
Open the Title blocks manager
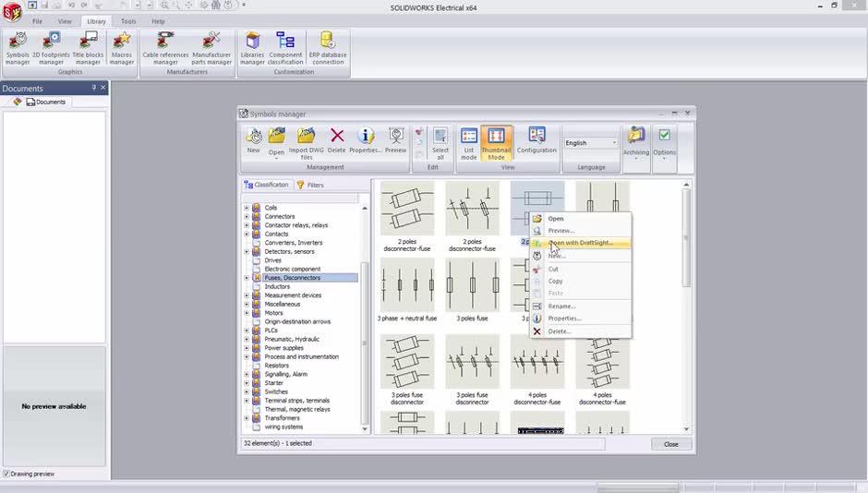pos(88,42)
